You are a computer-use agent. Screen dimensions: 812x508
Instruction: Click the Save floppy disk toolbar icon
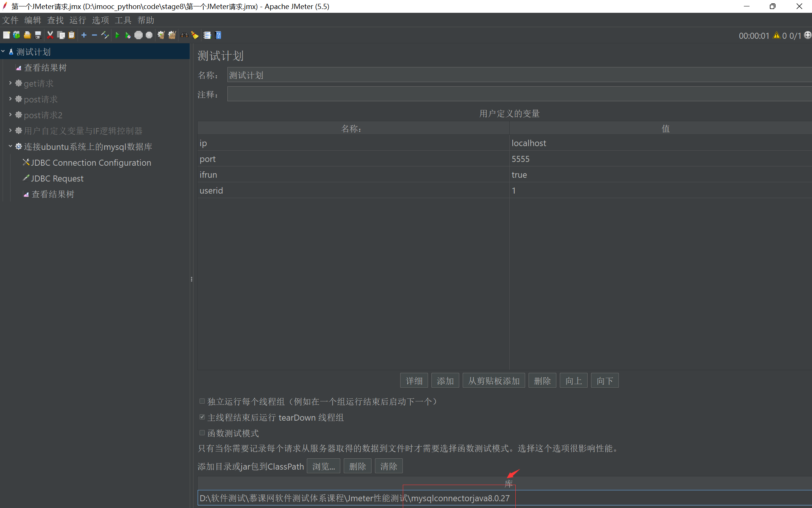click(x=38, y=35)
